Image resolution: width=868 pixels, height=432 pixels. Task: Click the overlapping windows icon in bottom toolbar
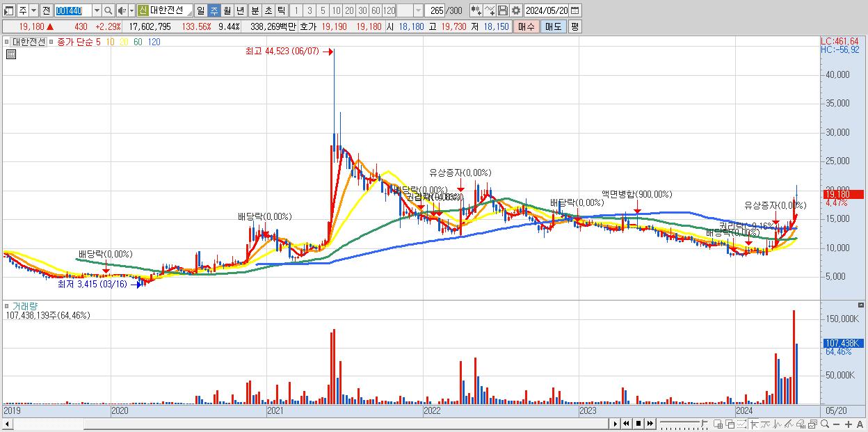pyautogui.click(x=730, y=424)
